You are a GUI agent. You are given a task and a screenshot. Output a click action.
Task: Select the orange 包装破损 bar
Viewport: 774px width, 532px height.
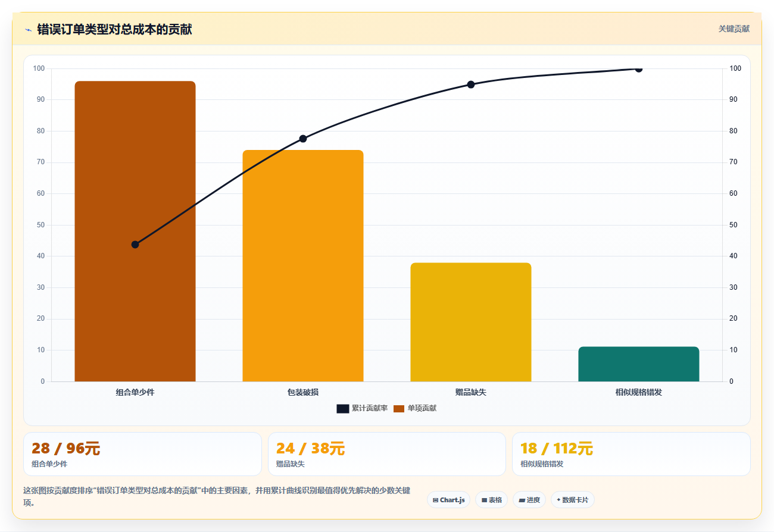point(303,265)
